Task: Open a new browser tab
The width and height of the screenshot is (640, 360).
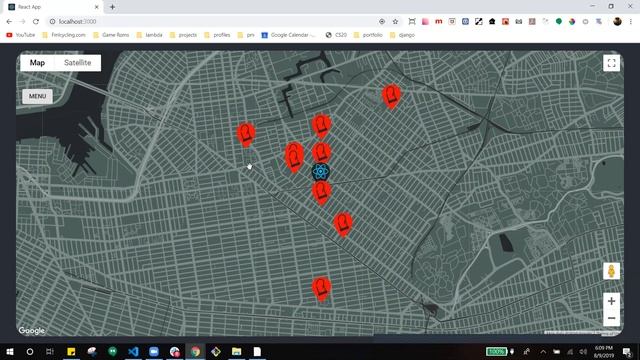Action: [x=112, y=7]
